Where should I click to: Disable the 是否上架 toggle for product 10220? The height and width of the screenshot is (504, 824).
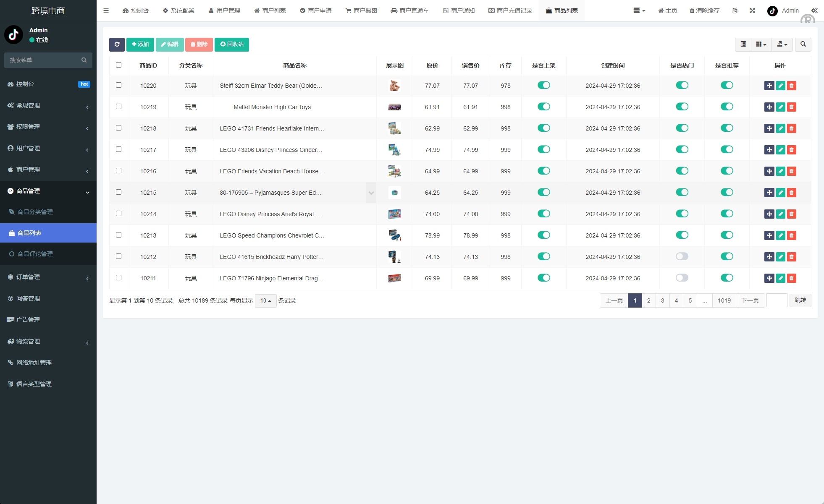pyautogui.click(x=543, y=85)
